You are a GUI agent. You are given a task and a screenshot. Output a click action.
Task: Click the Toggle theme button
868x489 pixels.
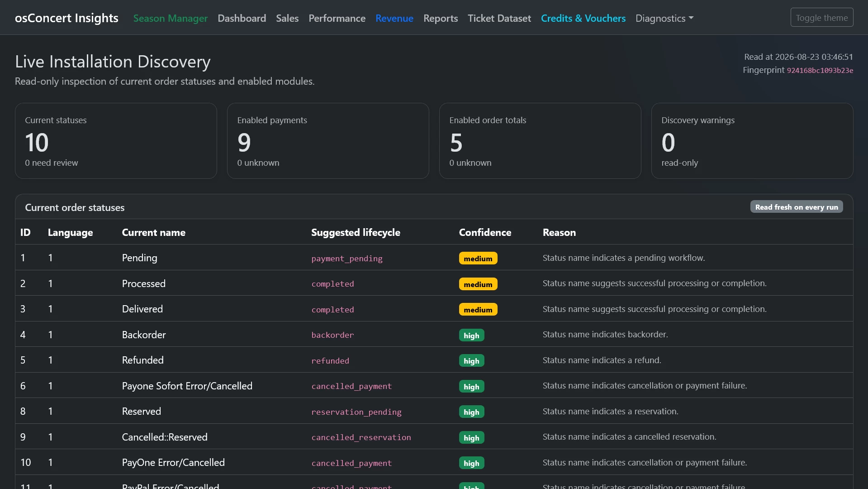[822, 18]
